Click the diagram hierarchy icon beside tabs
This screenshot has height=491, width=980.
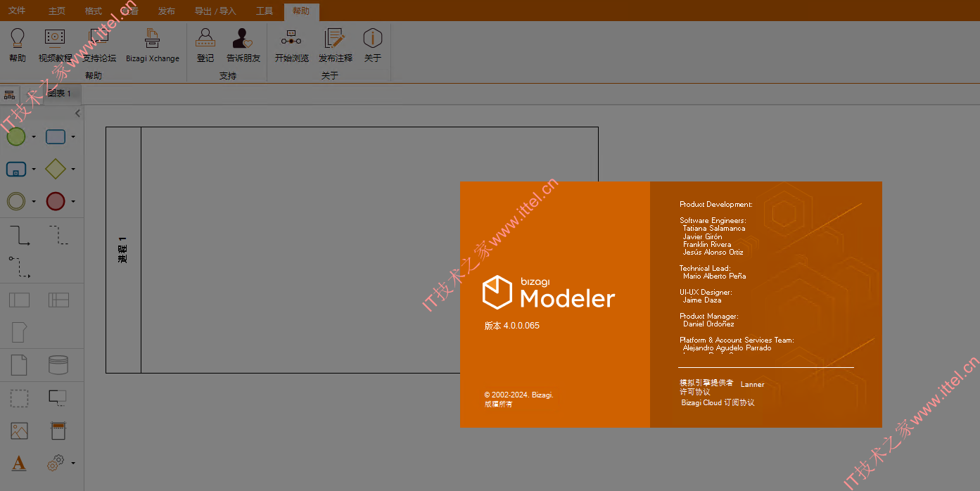pos(10,94)
